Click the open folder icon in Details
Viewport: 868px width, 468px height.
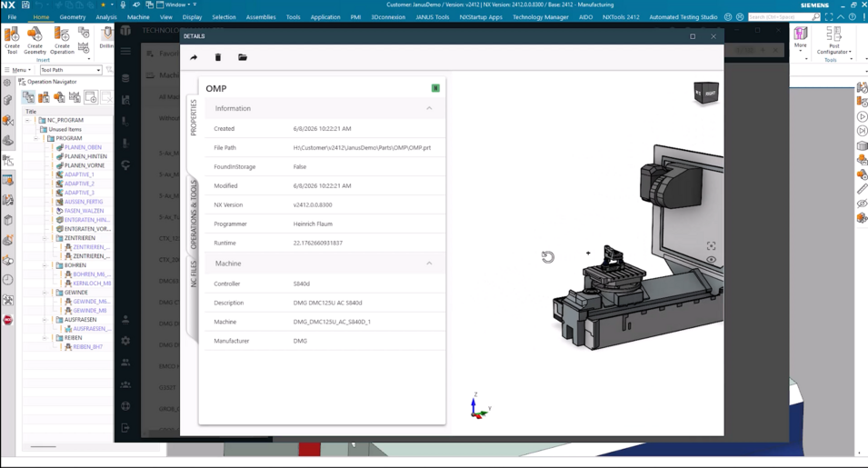coord(243,57)
